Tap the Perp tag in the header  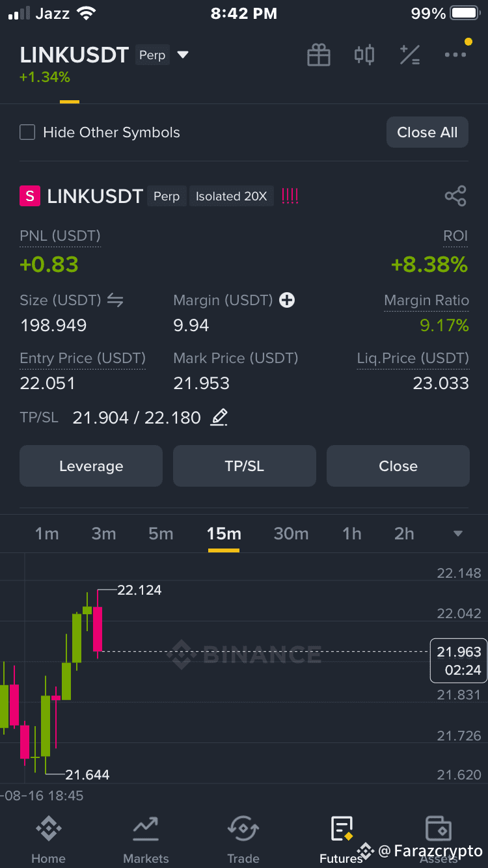click(152, 55)
